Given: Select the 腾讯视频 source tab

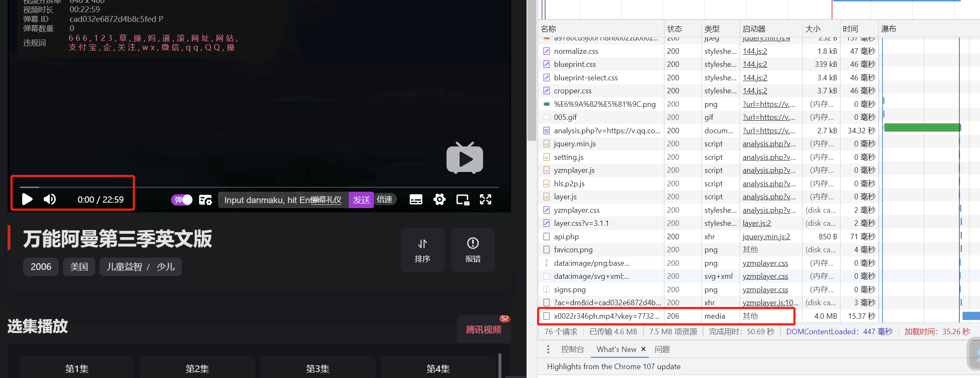Looking at the screenshot, I should (x=483, y=330).
